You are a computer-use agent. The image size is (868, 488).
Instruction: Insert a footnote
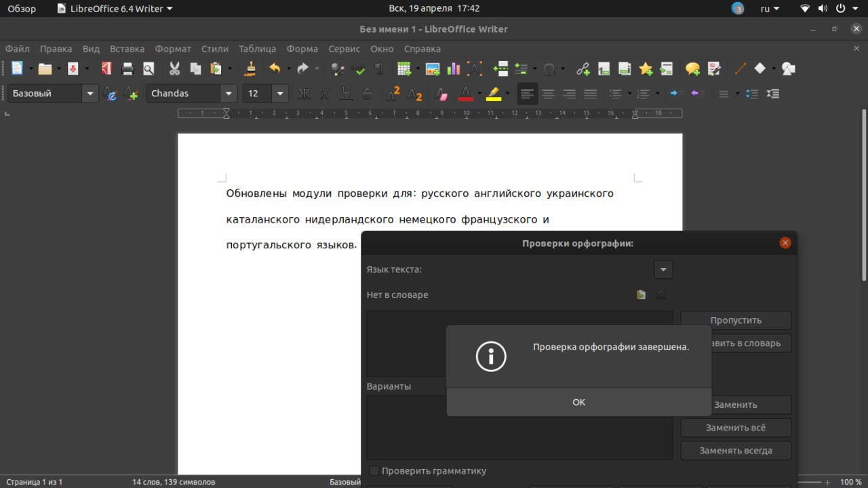604,69
